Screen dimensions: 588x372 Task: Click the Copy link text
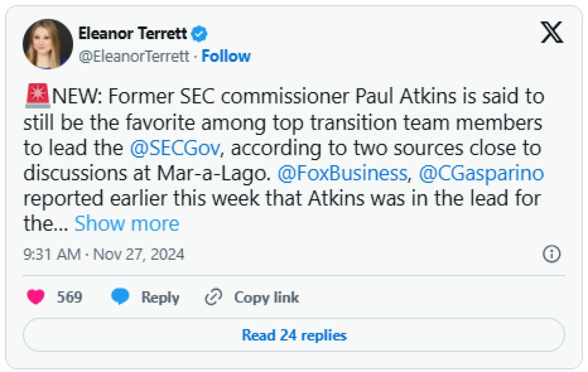pyautogui.click(x=266, y=297)
